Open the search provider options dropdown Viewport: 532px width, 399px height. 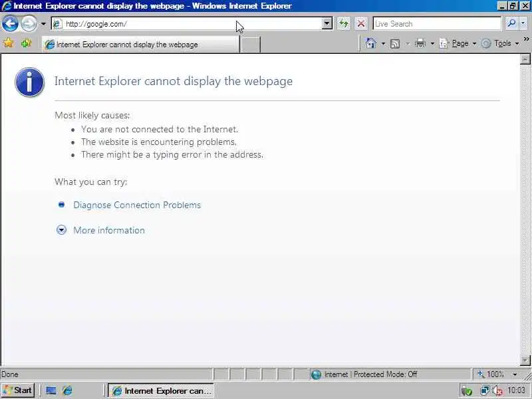point(523,23)
